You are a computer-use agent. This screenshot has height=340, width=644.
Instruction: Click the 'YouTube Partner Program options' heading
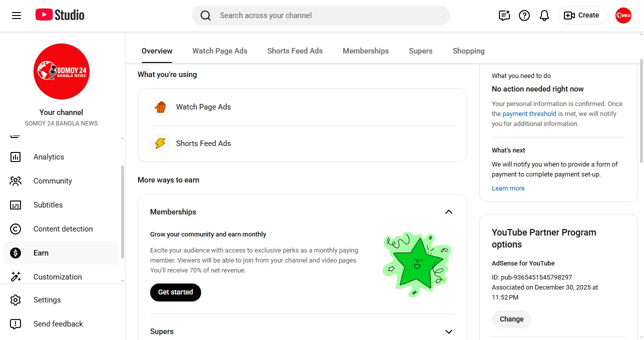point(544,238)
